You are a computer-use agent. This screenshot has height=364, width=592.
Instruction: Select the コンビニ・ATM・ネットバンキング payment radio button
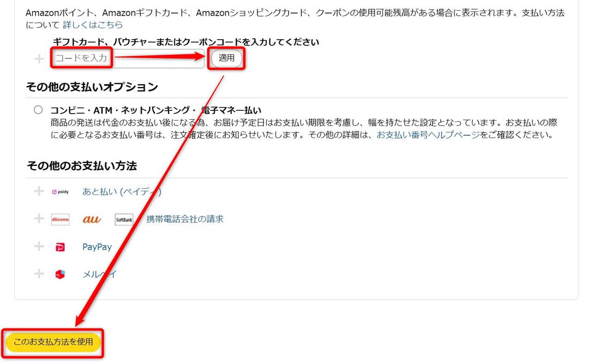(x=38, y=110)
